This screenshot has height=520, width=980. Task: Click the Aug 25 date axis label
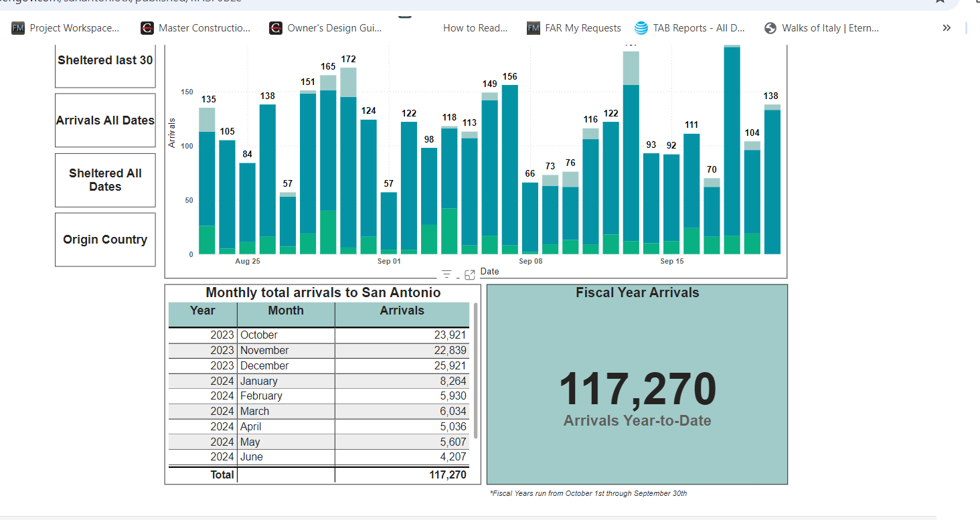pos(248,261)
